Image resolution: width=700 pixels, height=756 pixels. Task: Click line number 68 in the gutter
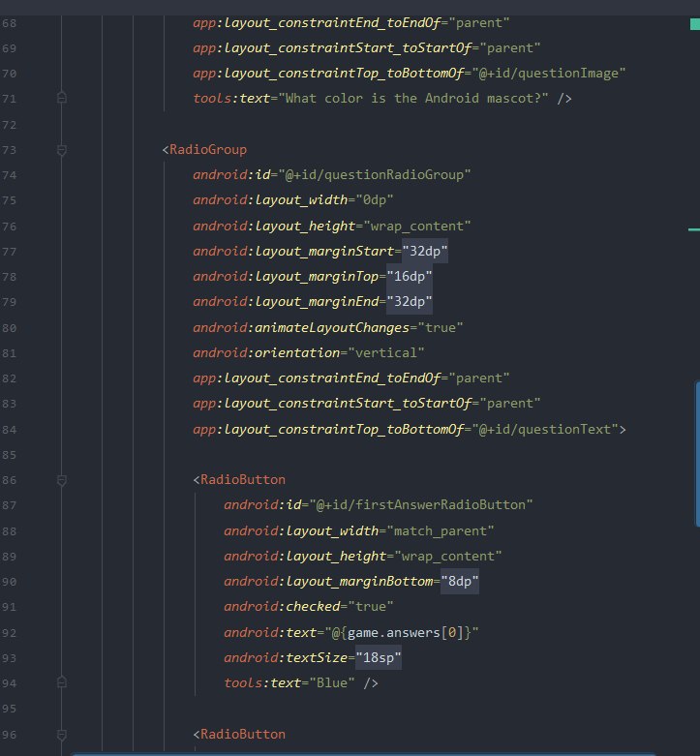click(9, 22)
